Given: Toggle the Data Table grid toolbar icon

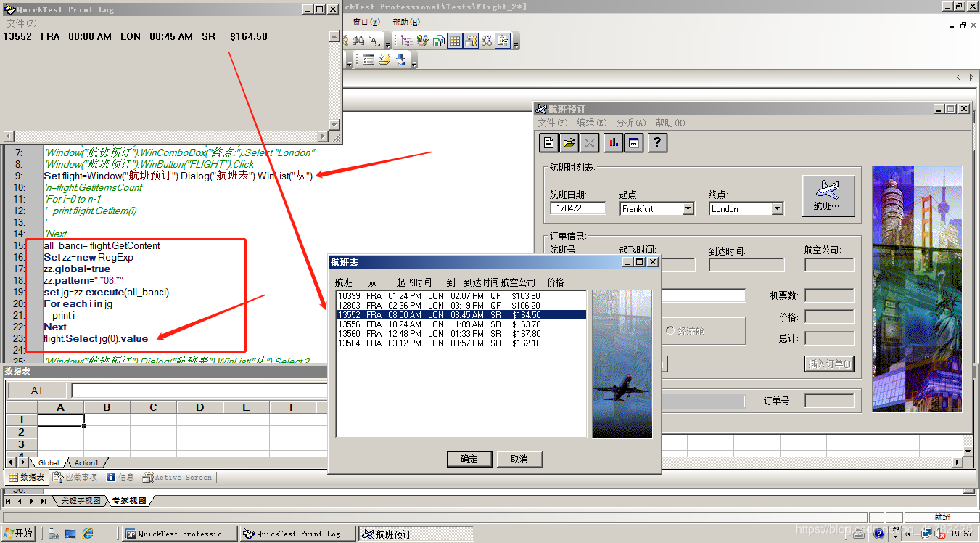Looking at the screenshot, I should [x=455, y=41].
